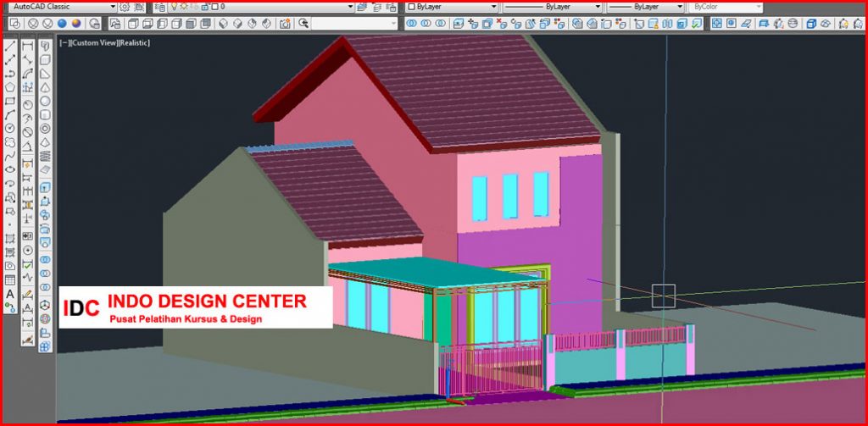This screenshot has width=868, height=426.
Task: Open the Custom View viewport menu
Action: (x=93, y=42)
